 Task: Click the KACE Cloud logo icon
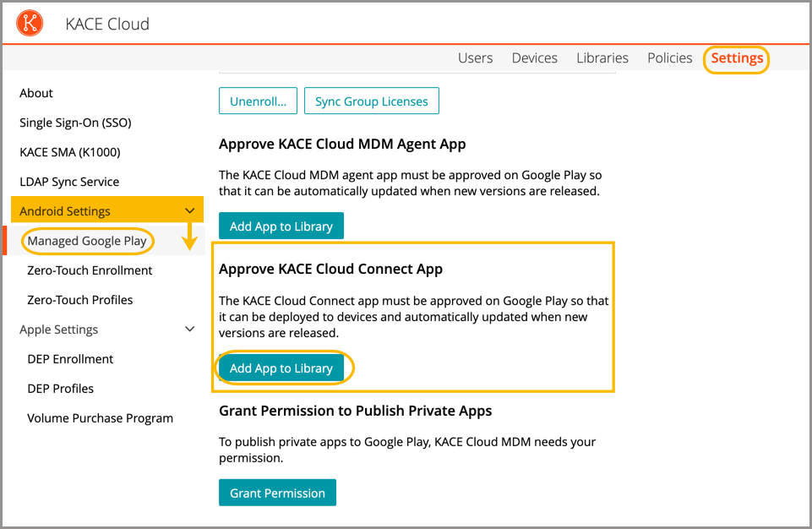point(30,23)
